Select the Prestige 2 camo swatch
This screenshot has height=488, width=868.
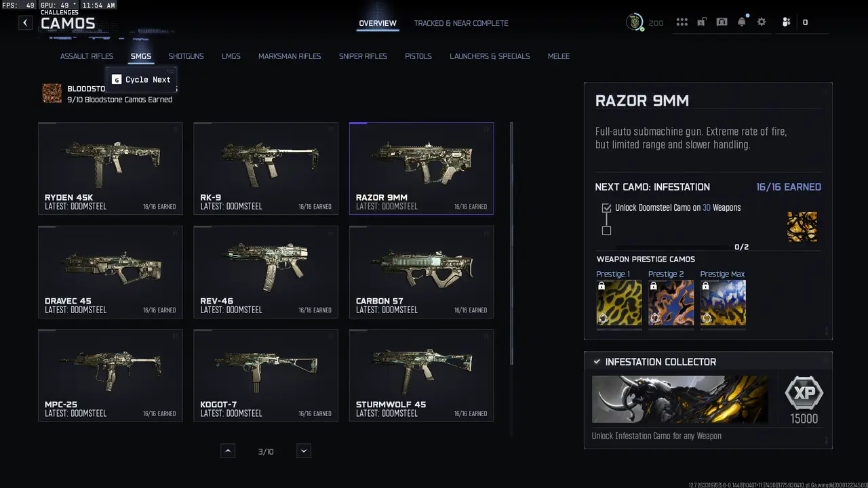tap(671, 303)
